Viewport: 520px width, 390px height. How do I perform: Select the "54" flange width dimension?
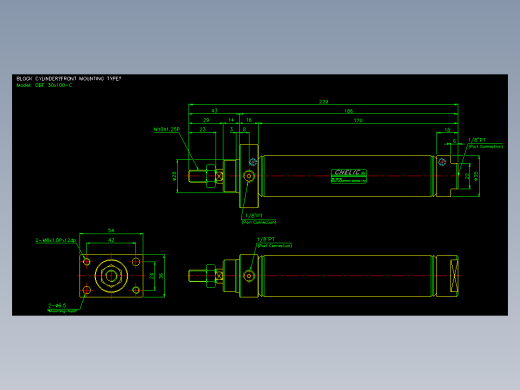[x=111, y=230]
